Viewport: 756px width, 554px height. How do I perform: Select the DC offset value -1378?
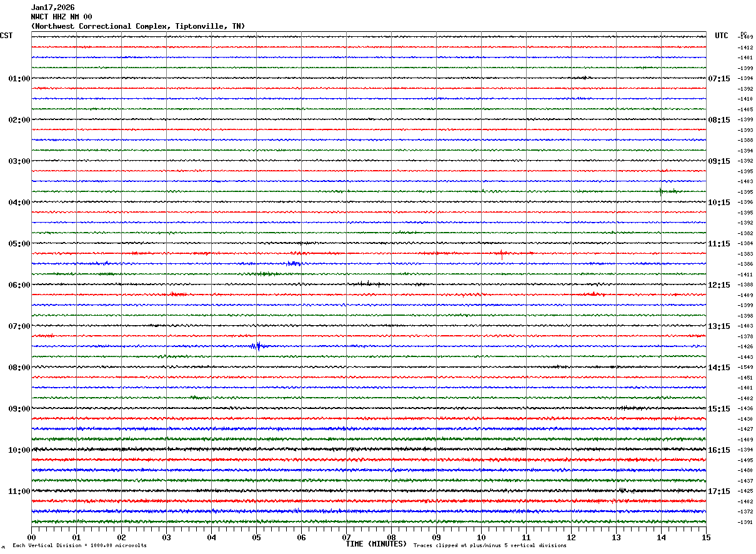click(x=745, y=336)
